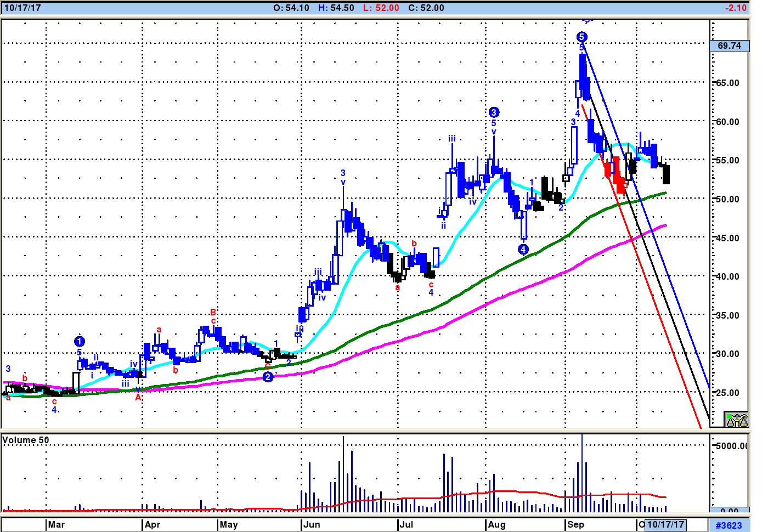Viewport: 768px width, 532px height.
Task: Click the circled wave 4 marker
Action: pyautogui.click(x=523, y=250)
